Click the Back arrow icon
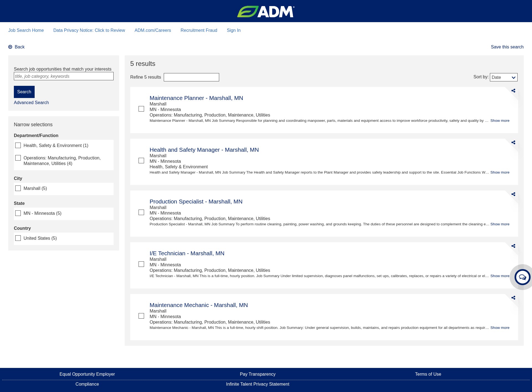 pos(10,47)
